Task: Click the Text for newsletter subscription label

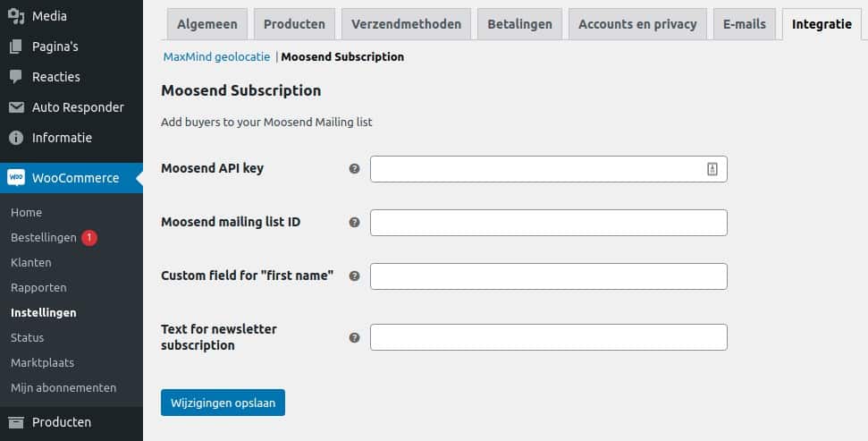Action: point(219,337)
